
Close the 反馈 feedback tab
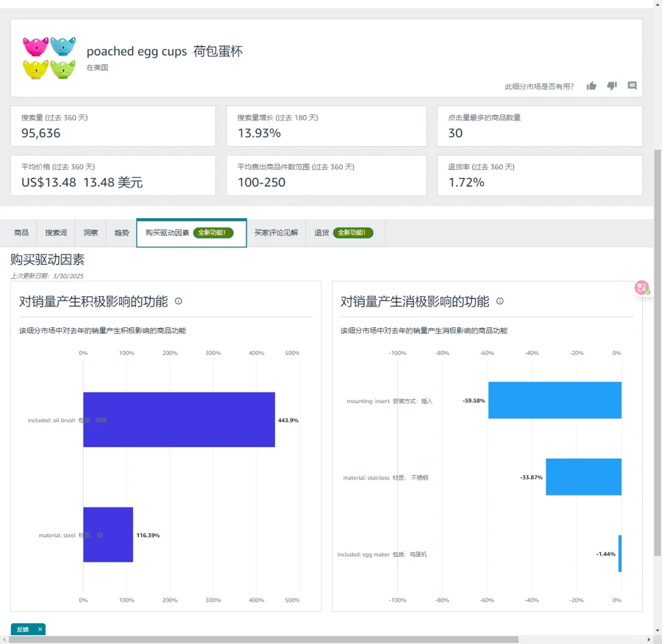click(40, 629)
